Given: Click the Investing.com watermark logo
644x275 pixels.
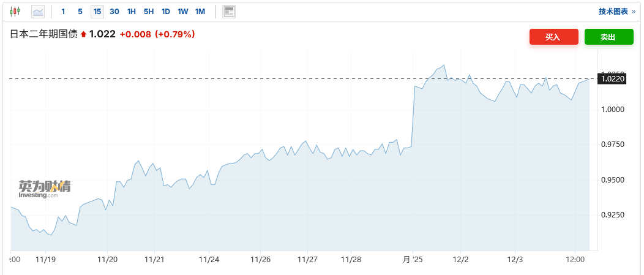Looking at the screenshot, I should pos(44,190).
